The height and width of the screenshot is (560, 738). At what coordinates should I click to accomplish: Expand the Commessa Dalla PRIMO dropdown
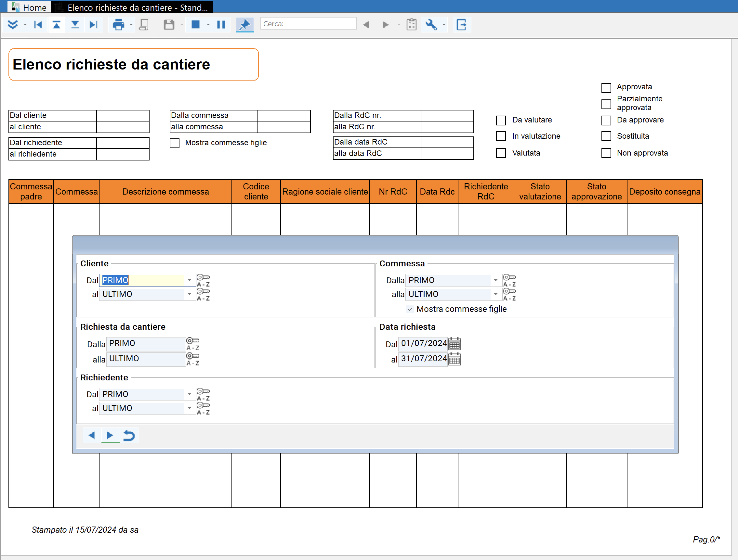(x=496, y=280)
